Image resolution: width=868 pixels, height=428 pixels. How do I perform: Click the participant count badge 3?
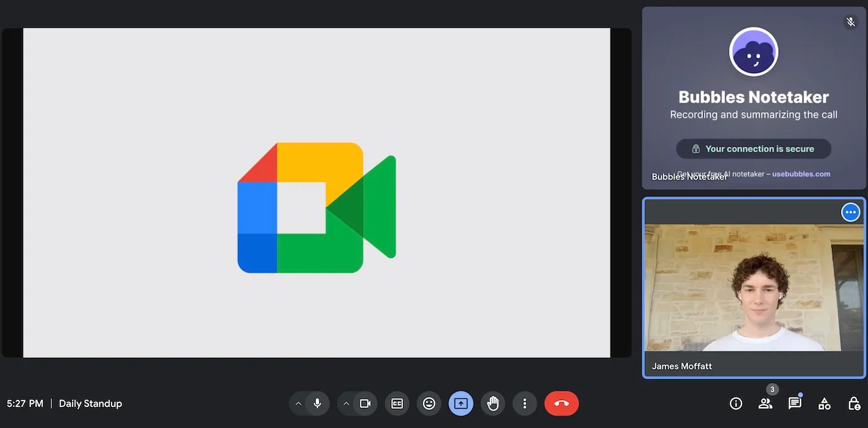click(772, 390)
